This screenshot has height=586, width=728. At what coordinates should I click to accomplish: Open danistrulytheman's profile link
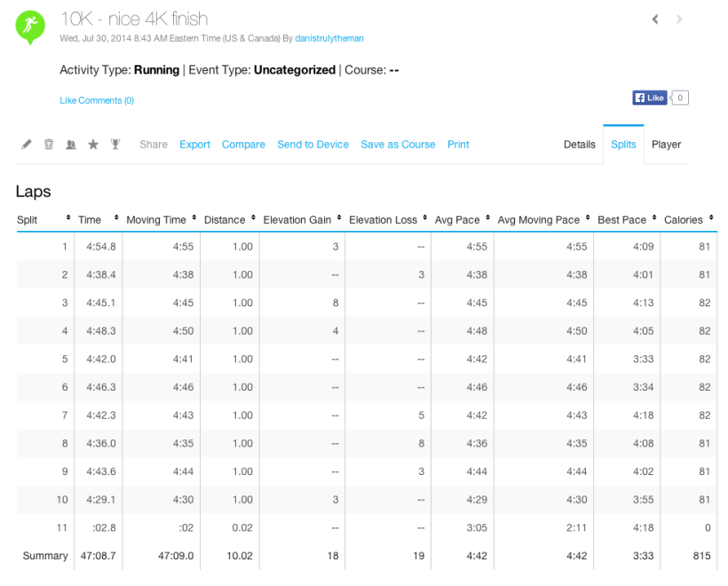click(329, 39)
